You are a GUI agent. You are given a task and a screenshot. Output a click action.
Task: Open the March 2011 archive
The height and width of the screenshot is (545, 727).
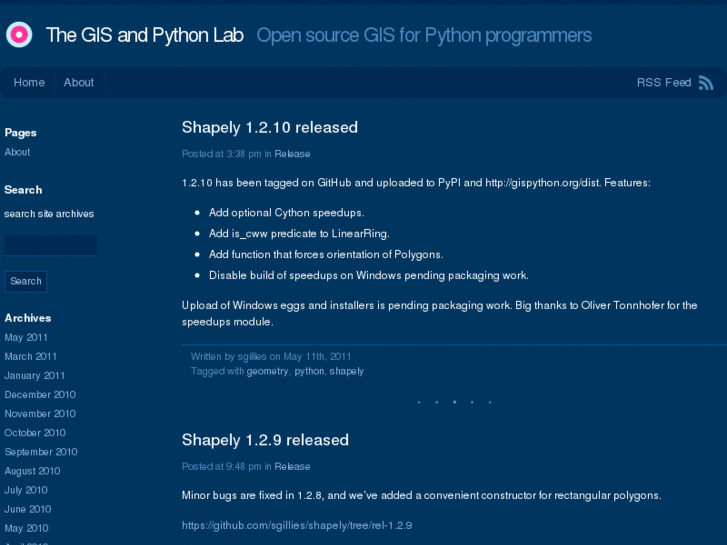(31, 357)
